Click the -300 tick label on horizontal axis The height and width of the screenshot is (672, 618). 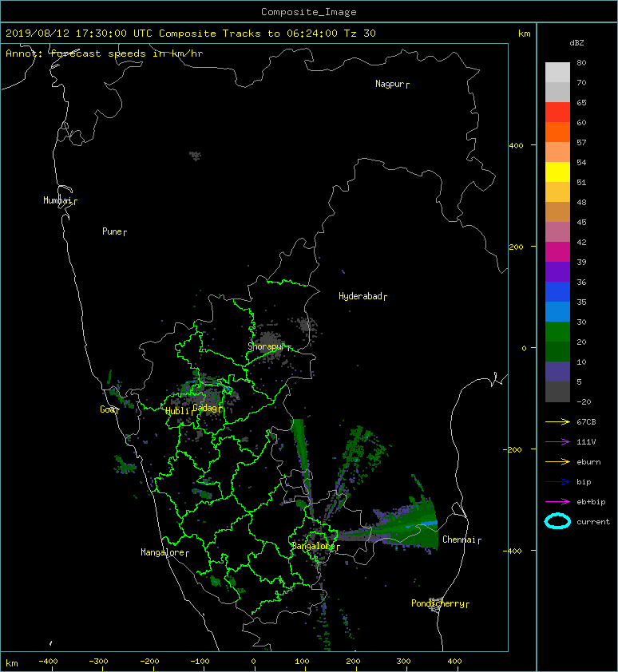point(98,662)
